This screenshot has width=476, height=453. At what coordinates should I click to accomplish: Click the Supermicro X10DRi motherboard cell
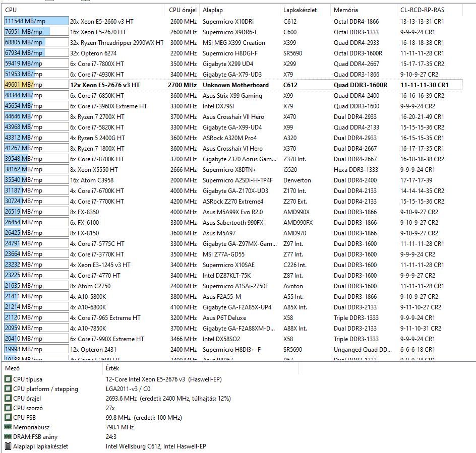point(228,22)
